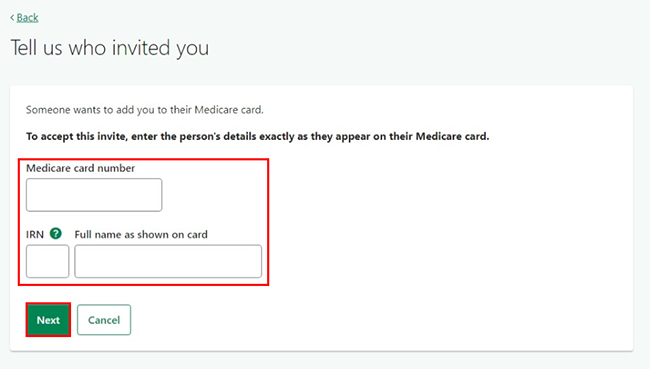The image size is (650, 369).
Task: Click the green Next button
Action: [x=48, y=320]
